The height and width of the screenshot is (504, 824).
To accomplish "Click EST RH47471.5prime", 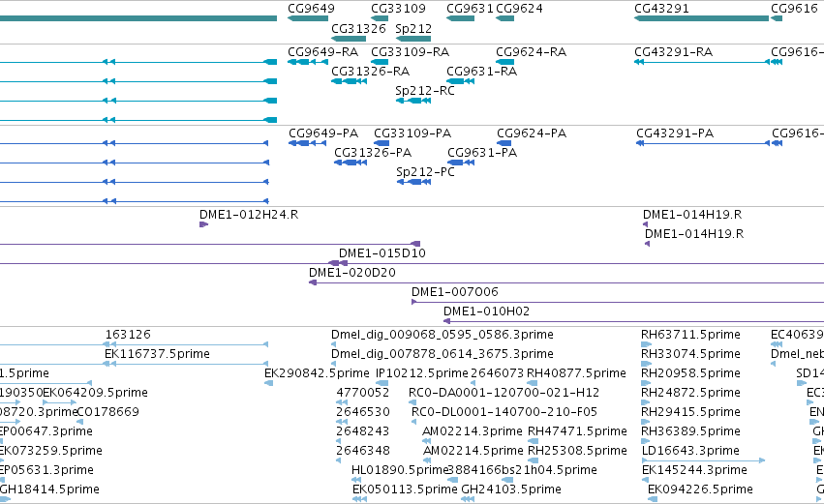I will tap(577, 432).
